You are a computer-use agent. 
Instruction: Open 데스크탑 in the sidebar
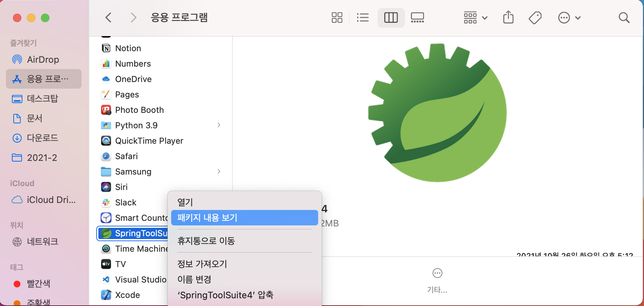point(44,99)
